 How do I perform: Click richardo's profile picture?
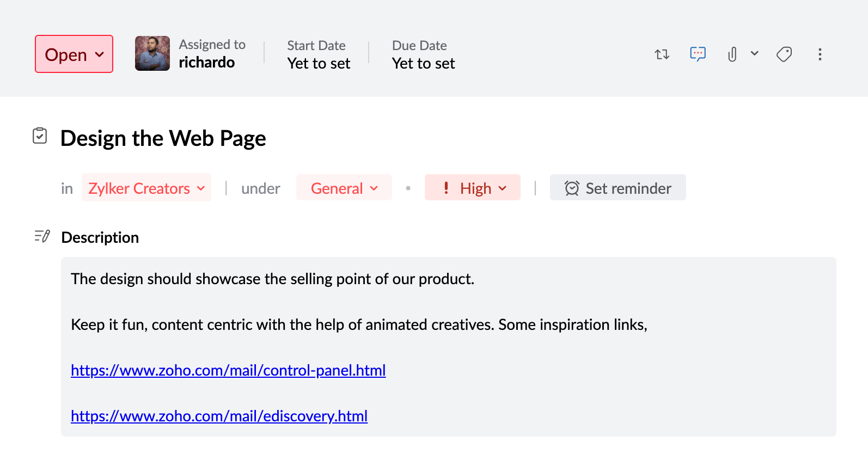(152, 53)
